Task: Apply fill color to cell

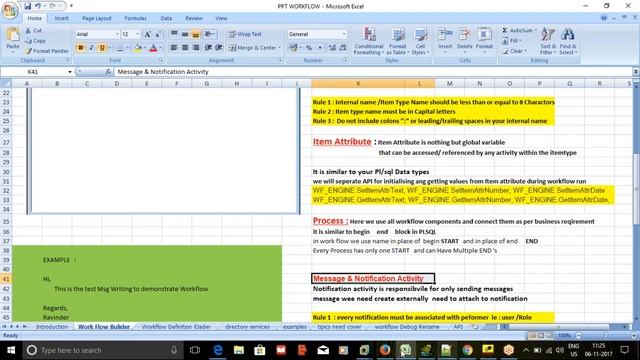Action: point(138,48)
